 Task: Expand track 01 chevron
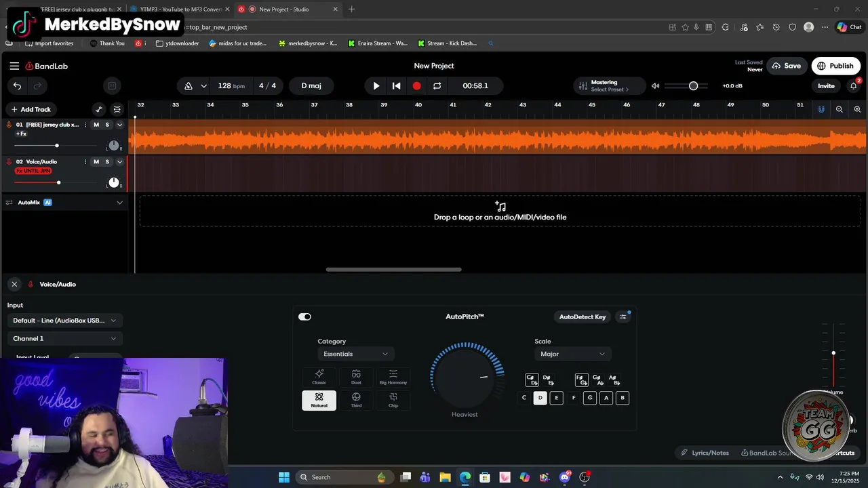tap(120, 125)
